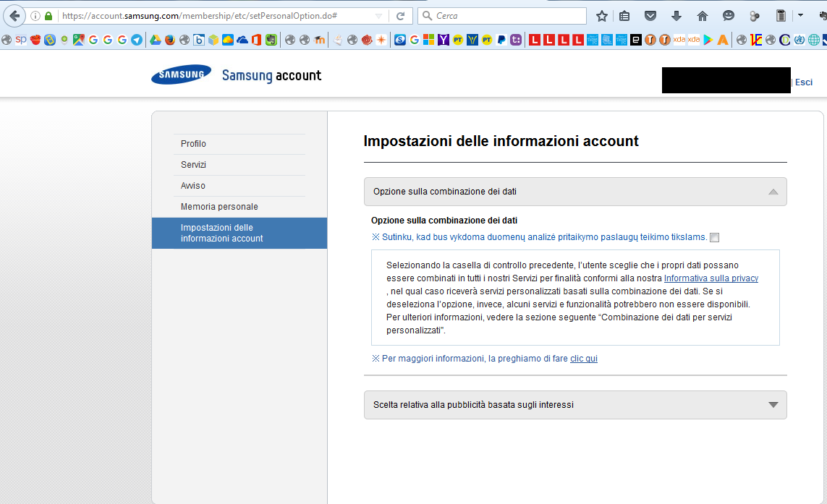Open the chat bubble toolbar icon
The image size is (827, 504).
tap(729, 16)
